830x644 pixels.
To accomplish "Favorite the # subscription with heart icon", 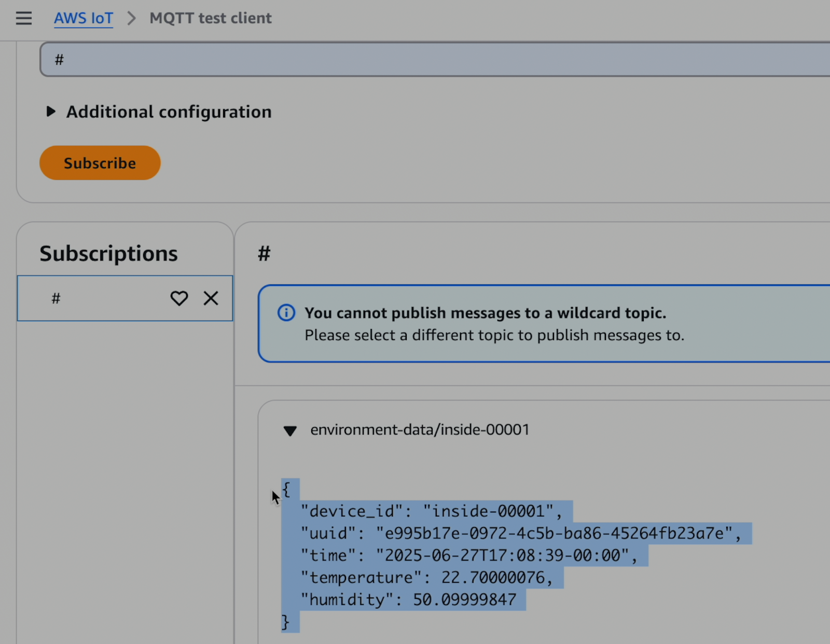I will 179,298.
